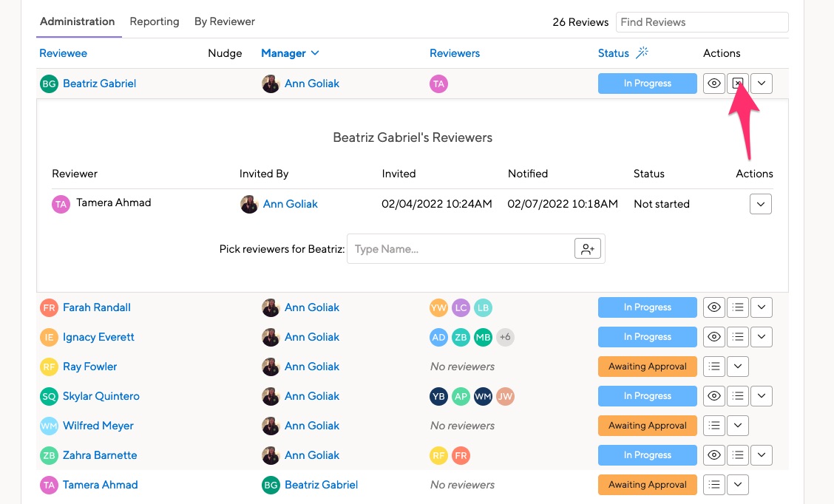The height and width of the screenshot is (504, 834).
Task: Open reviewers list for Farah Randall
Action: click(x=737, y=307)
